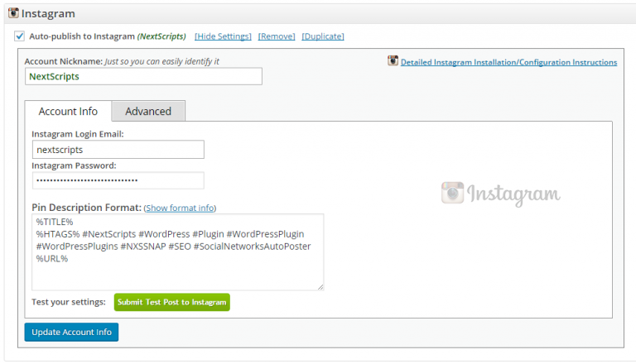The height and width of the screenshot is (364, 636).
Task: Switch to the Account Info tab
Action: 68,111
